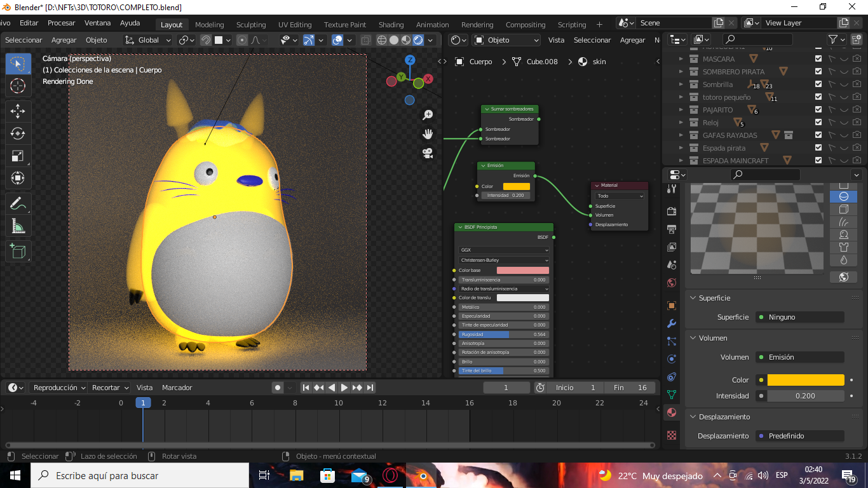Activate the Scale tool
The image size is (868, 488).
pos(18,156)
